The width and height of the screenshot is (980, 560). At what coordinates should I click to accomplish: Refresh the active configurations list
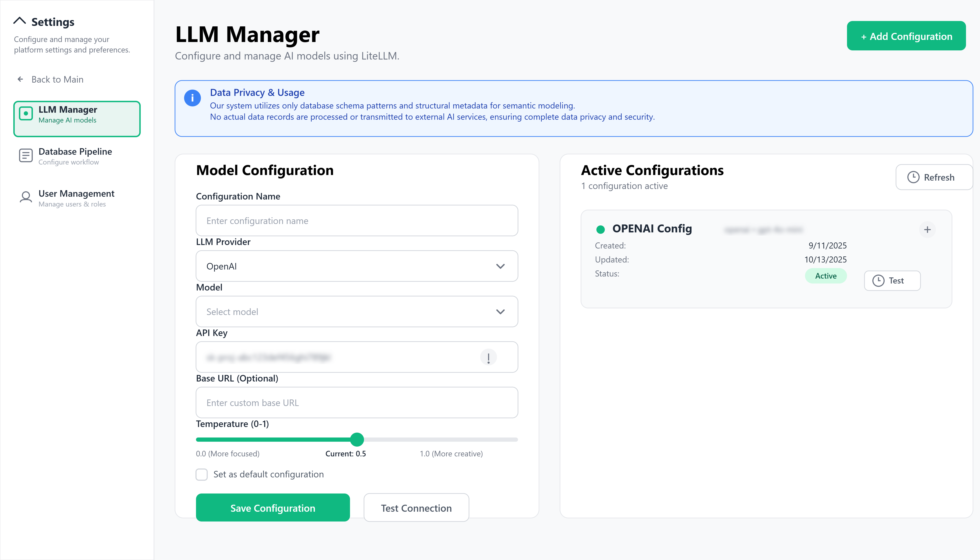click(934, 177)
